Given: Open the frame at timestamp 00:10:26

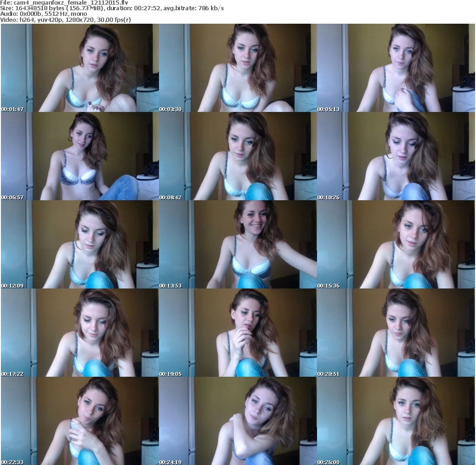Looking at the screenshot, I should tap(396, 156).
